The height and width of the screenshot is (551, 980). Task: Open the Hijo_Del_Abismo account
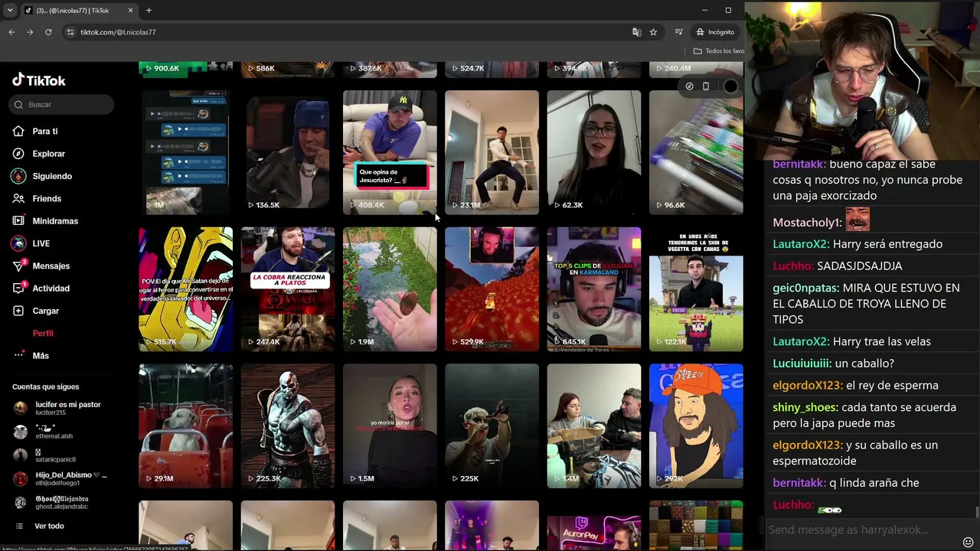(x=61, y=479)
